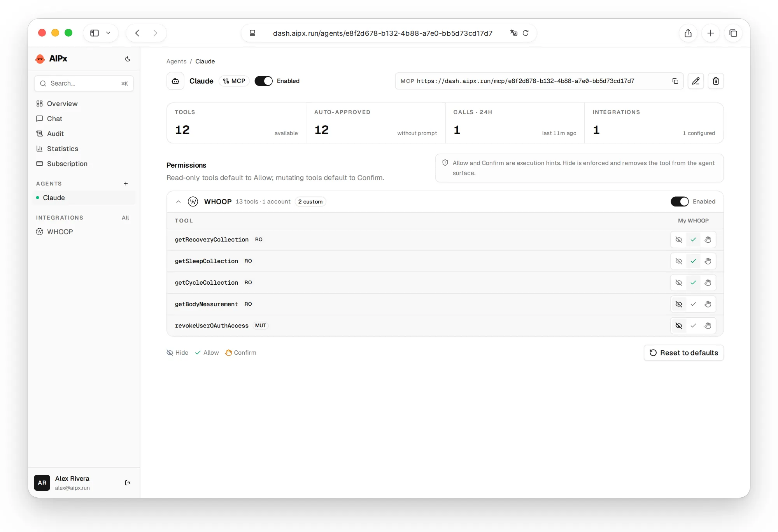Click the 2 custom badge
Image resolution: width=778 pixels, height=532 pixels.
coord(310,201)
